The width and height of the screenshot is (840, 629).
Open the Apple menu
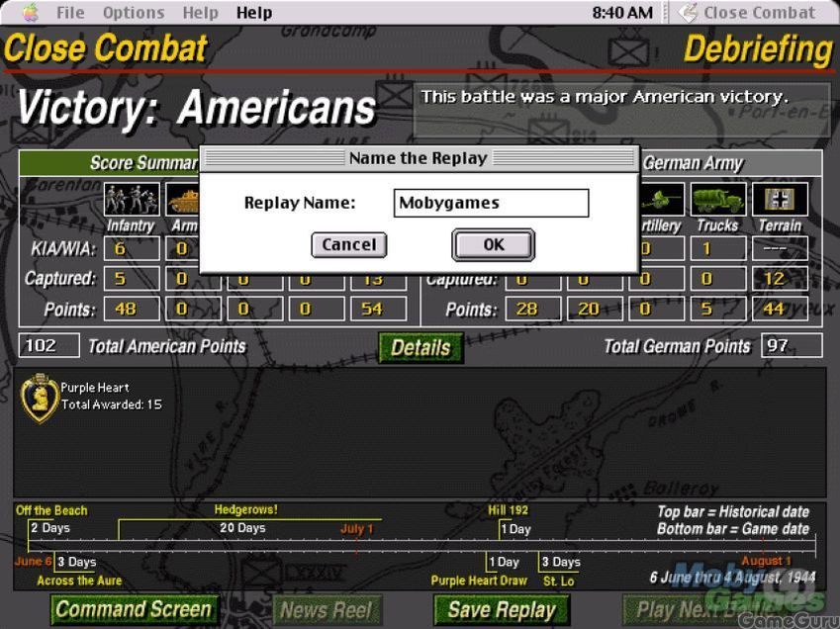pos(31,12)
